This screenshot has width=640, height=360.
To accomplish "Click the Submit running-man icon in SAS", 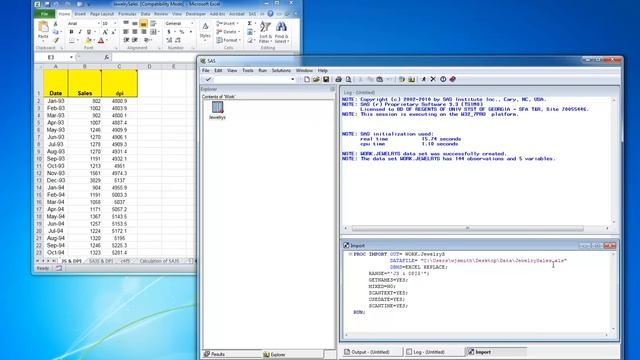I will (424, 79).
